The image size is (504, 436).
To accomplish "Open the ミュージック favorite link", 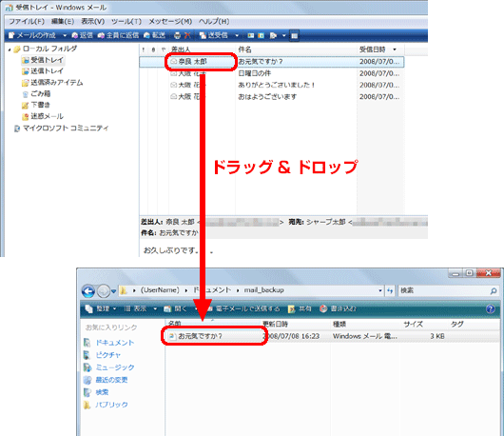I will pos(109,367).
